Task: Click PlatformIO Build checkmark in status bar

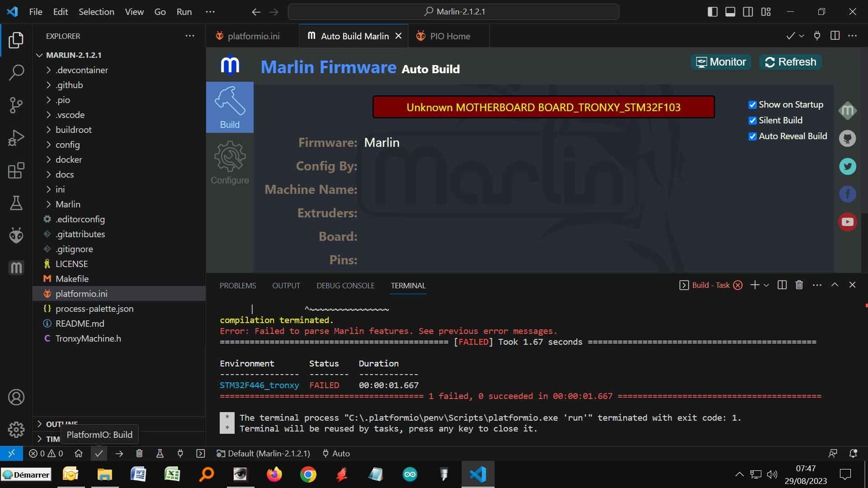Action: coord(99,453)
